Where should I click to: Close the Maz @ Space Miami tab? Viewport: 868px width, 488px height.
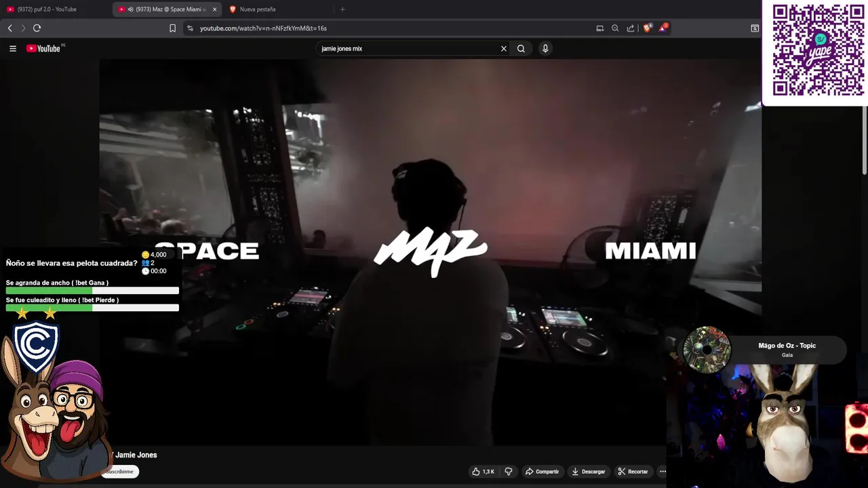214,9
